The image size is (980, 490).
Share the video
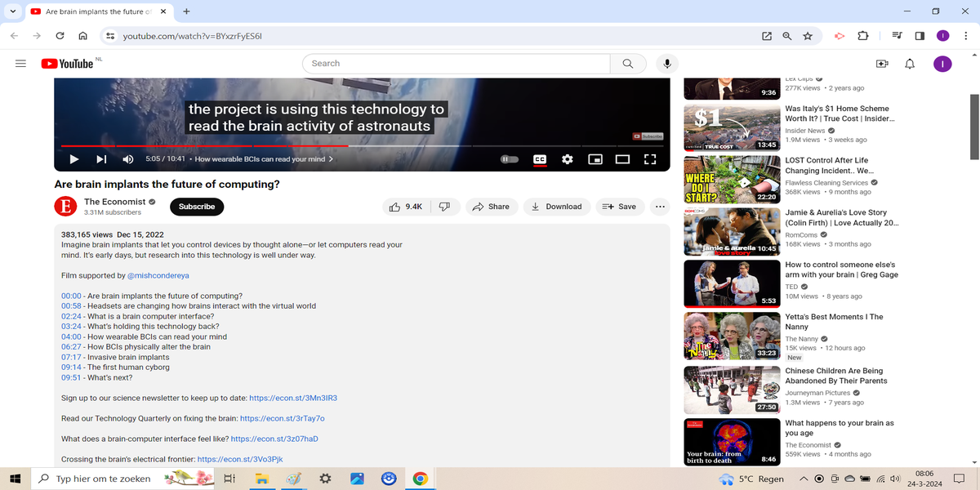492,207
